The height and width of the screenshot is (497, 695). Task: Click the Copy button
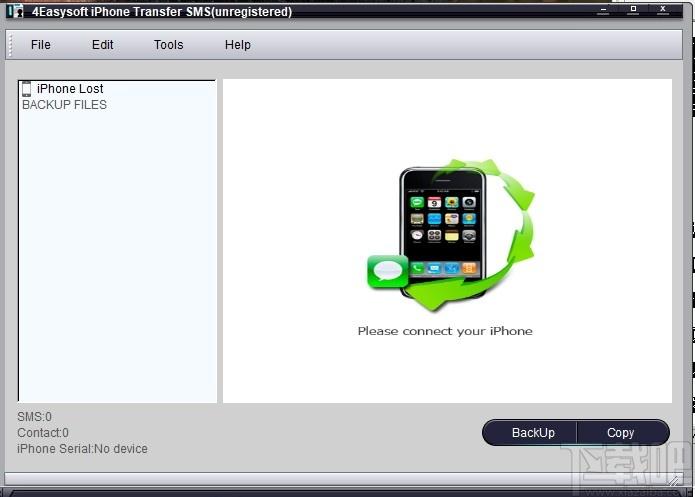[x=623, y=432]
